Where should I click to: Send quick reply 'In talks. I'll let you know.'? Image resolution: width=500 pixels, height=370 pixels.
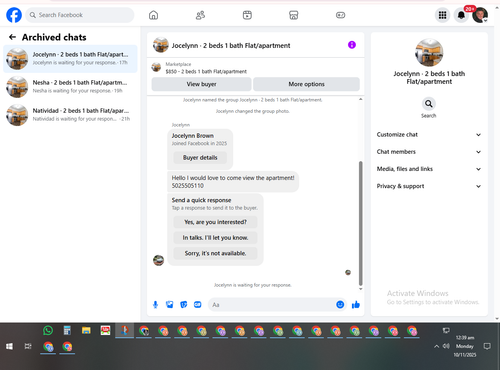point(215,238)
